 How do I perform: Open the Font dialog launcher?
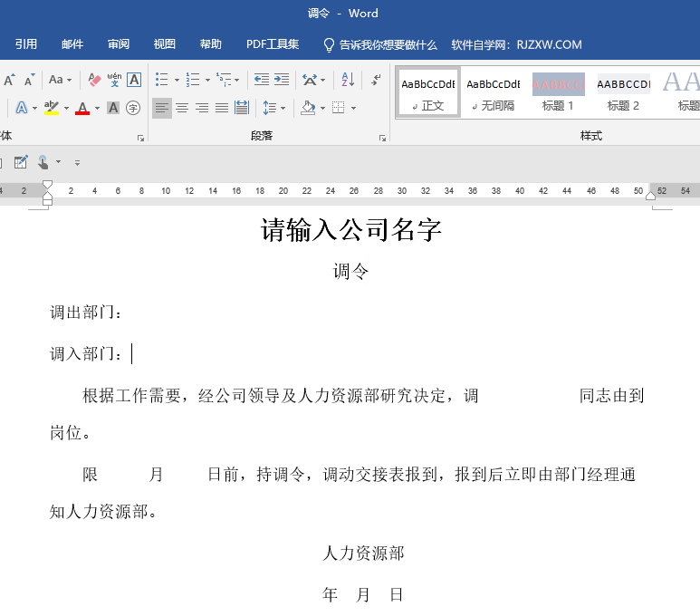[140, 139]
